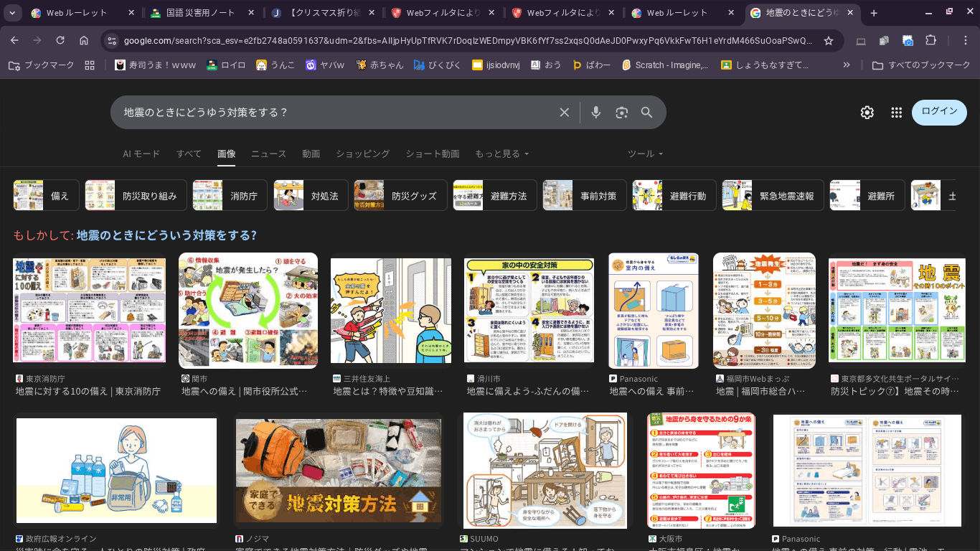Switch to the AI モード tab
The width and height of the screenshot is (980, 551).
(141, 154)
